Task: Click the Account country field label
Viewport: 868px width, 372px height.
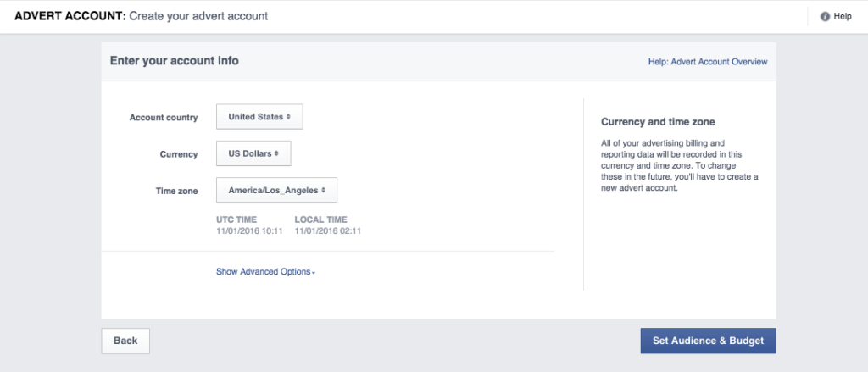Action: [x=164, y=118]
